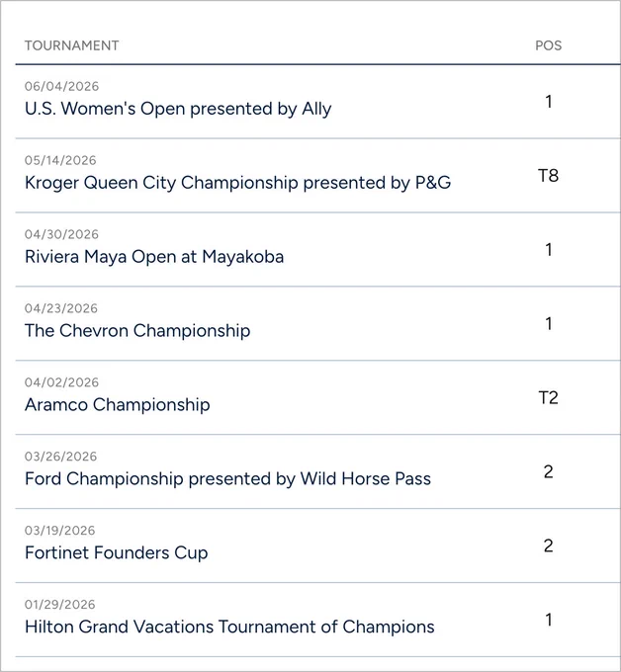The width and height of the screenshot is (621, 672).
Task: Click date 04/23/2026 above Chevron Championship
Action: pos(61,308)
